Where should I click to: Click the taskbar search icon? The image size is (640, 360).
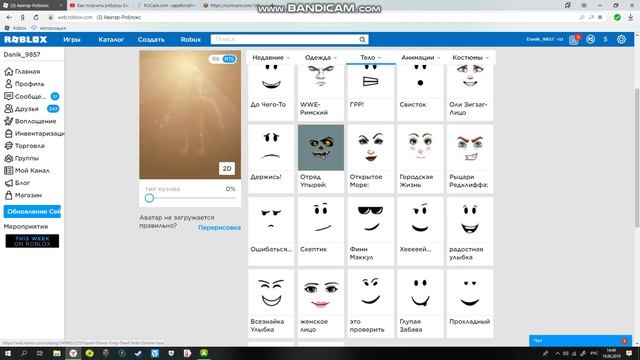pos(24,353)
